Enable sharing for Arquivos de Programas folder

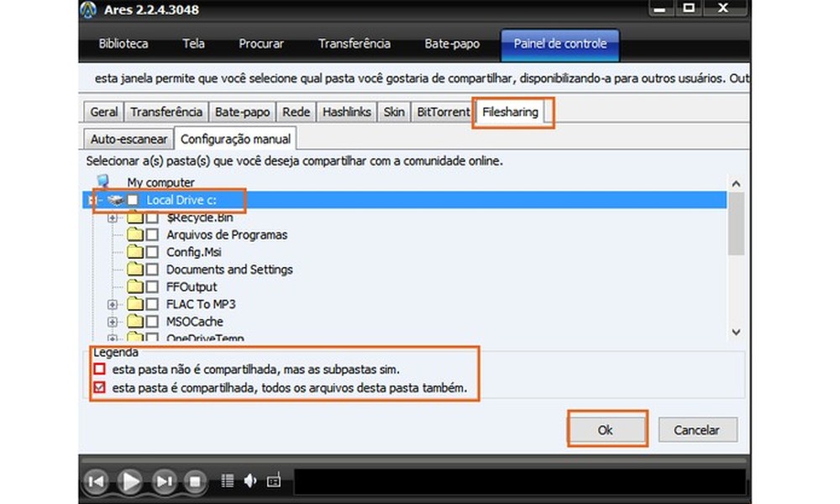click(x=153, y=235)
